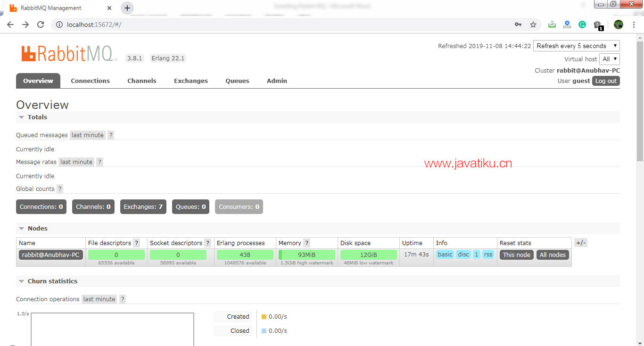Click the Channels: 0 count button
The height and width of the screenshot is (346, 644).
click(x=93, y=206)
